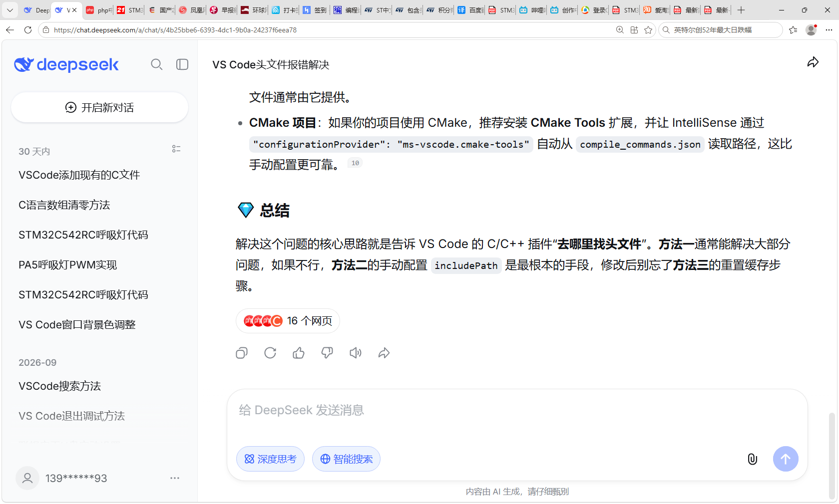Image resolution: width=839 pixels, height=504 pixels.
Task: Switch to the 百度 browser tab
Action: point(470,10)
